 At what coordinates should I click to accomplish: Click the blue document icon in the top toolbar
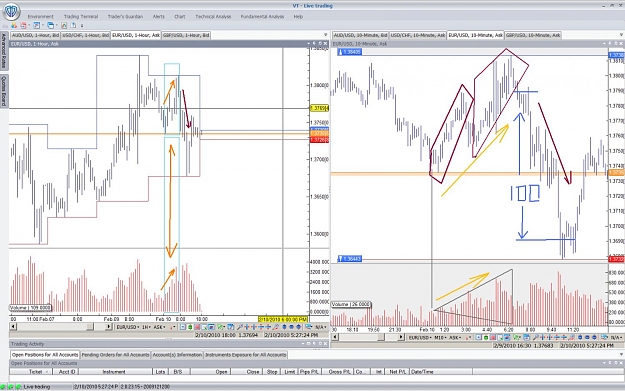(x=37, y=26)
